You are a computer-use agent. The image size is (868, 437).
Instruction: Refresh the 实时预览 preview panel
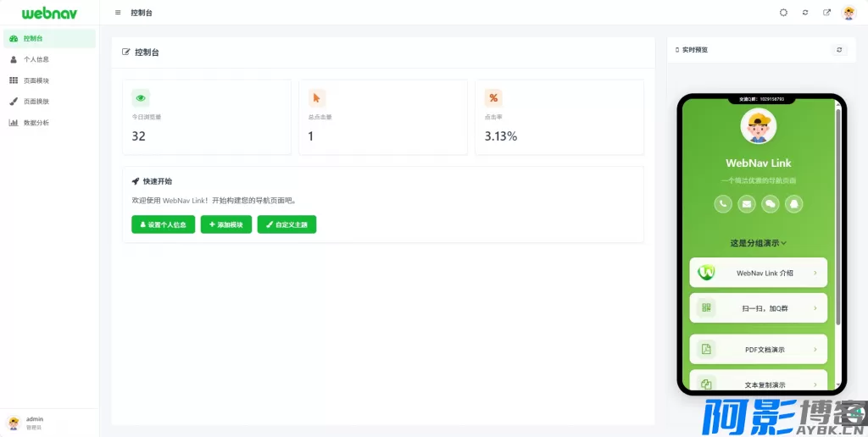(839, 50)
